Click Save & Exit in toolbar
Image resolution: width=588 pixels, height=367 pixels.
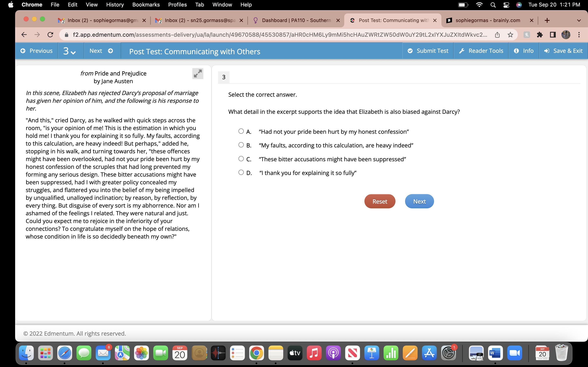[x=563, y=51]
